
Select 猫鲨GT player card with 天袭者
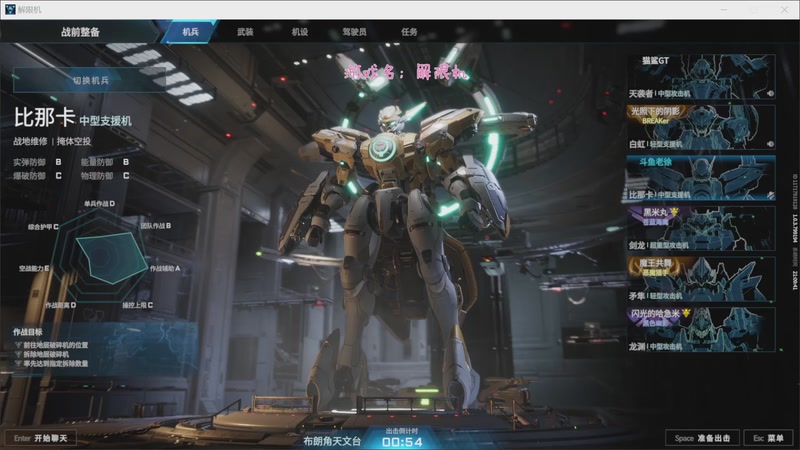[702, 77]
